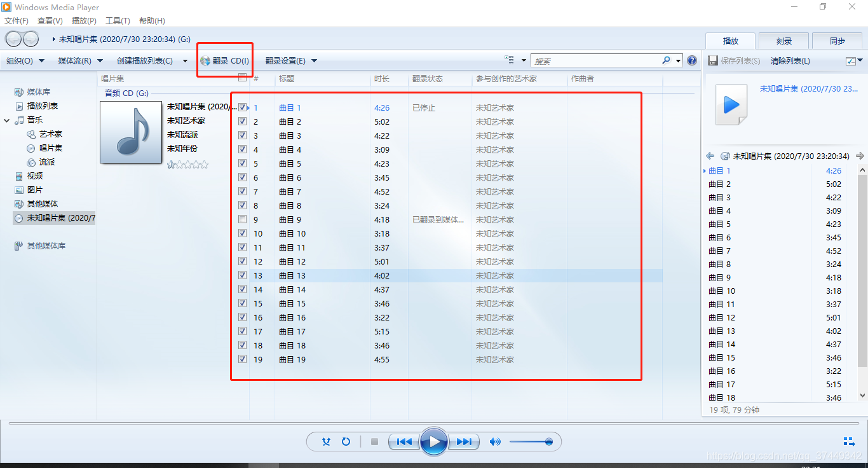
Task: Click the CD icon beside 翻录 CD
Action: 205,61
